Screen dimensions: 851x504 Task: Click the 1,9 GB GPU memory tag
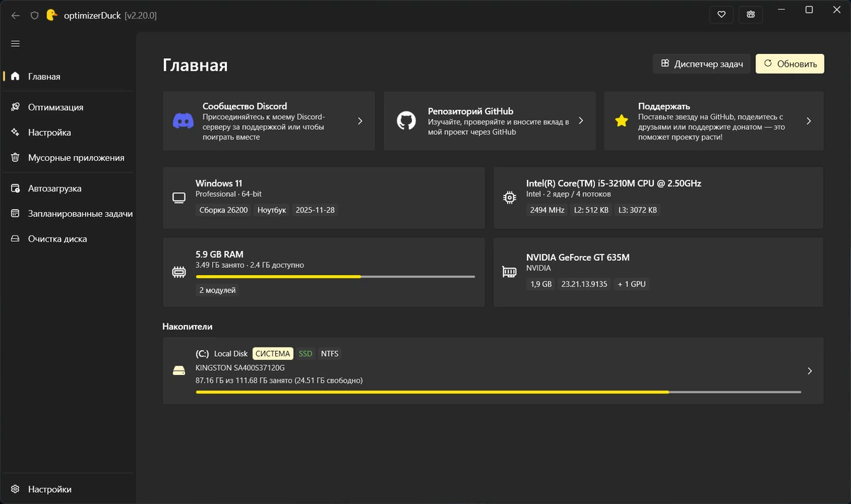point(541,284)
